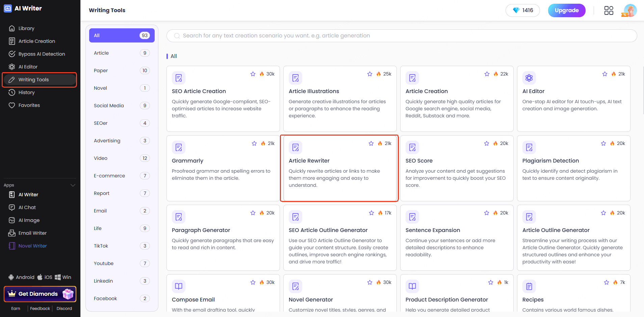Favorite SEO Article Creation with its star
Screen dimensions: 644x317
(253, 74)
